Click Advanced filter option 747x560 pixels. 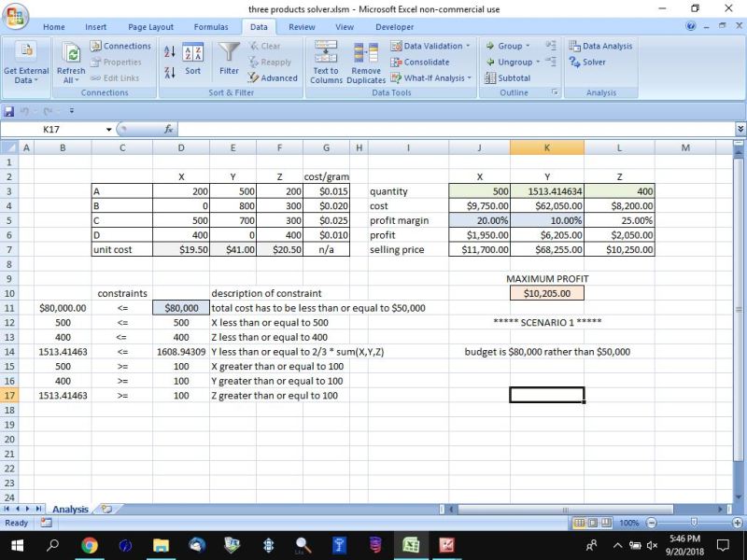pyautogui.click(x=273, y=77)
